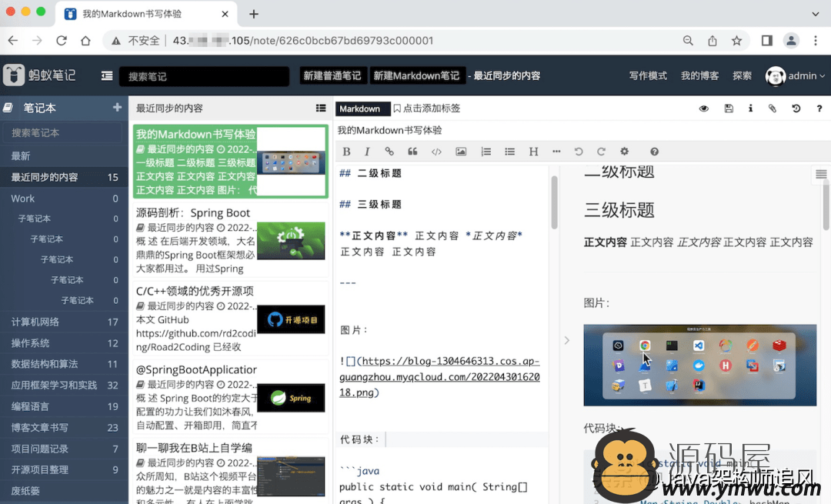The height and width of the screenshot is (504, 831).
Task: Open the browser profile icon
Action: (x=791, y=41)
